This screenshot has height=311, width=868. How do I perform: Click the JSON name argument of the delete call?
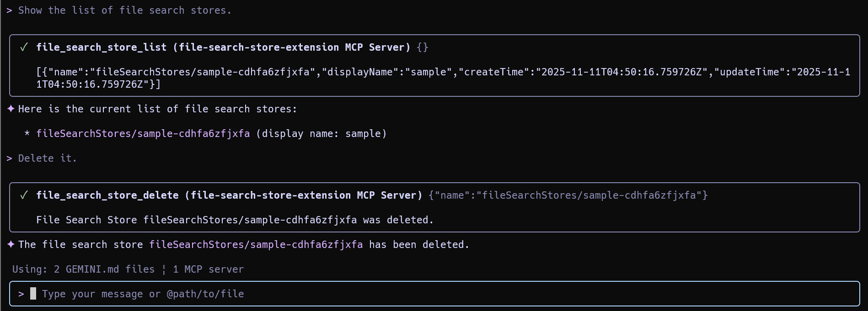point(568,195)
